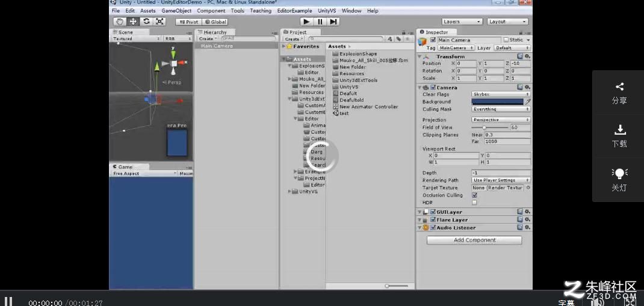
Task: Pick background color with eyedropper icon
Action: point(528,102)
